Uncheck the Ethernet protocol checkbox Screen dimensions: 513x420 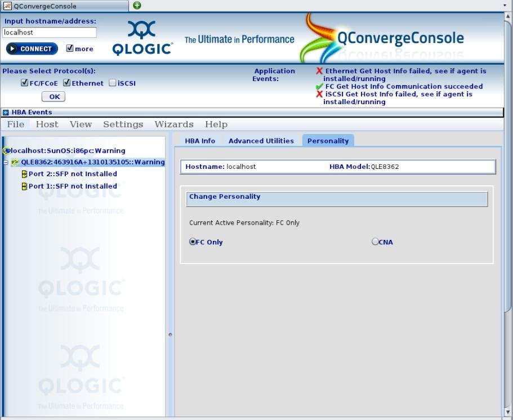67,83
